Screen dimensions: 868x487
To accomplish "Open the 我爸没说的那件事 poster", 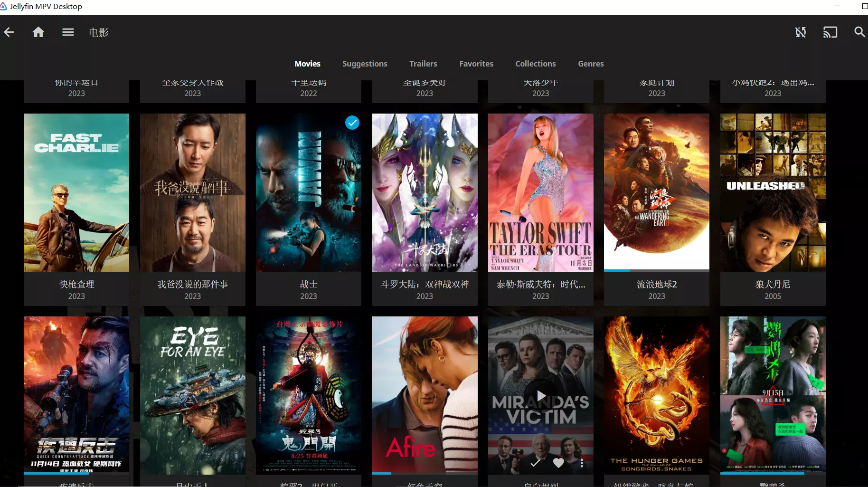I will click(192, 192).
